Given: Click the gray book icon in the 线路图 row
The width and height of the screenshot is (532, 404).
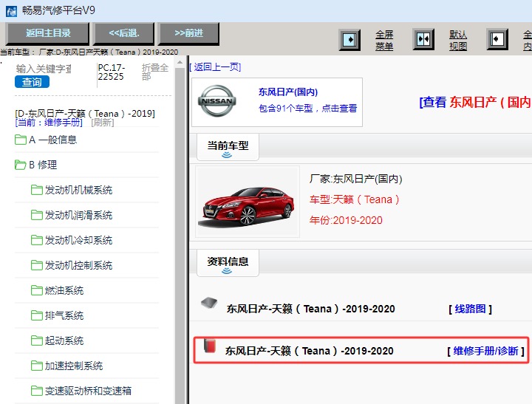Looking at the screenshot, I should 209,303.
